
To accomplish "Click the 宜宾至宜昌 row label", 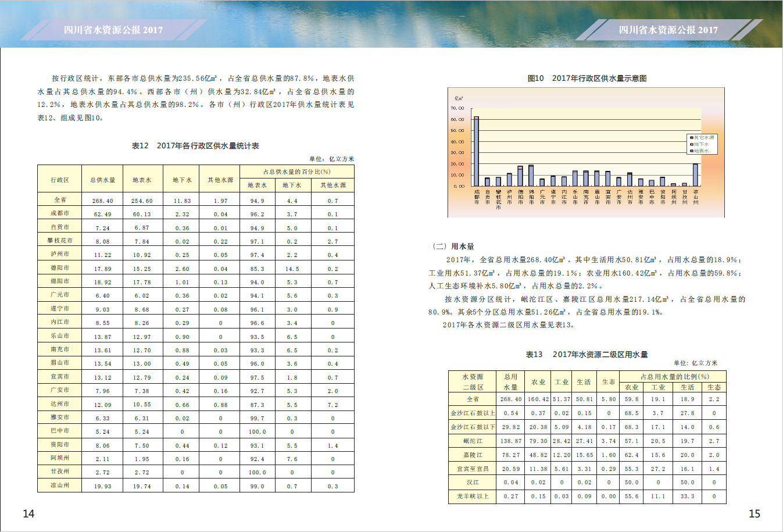I will pos(473,469).
